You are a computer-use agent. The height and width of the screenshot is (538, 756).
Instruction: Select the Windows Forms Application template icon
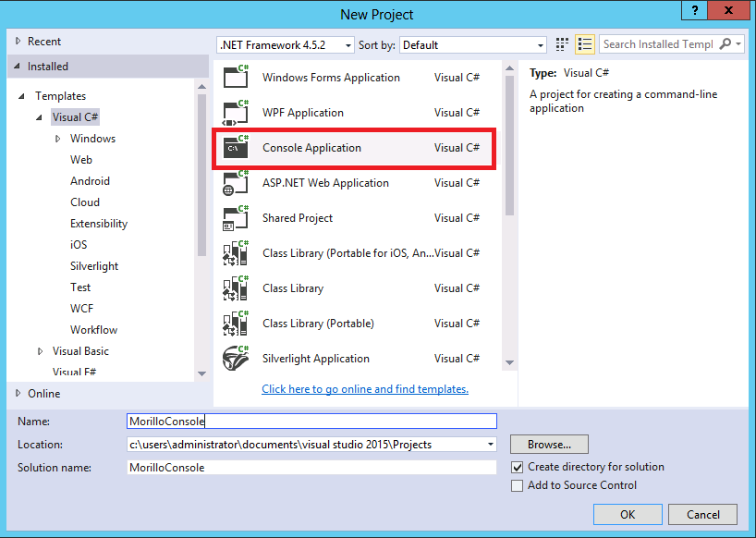(236, 77)
